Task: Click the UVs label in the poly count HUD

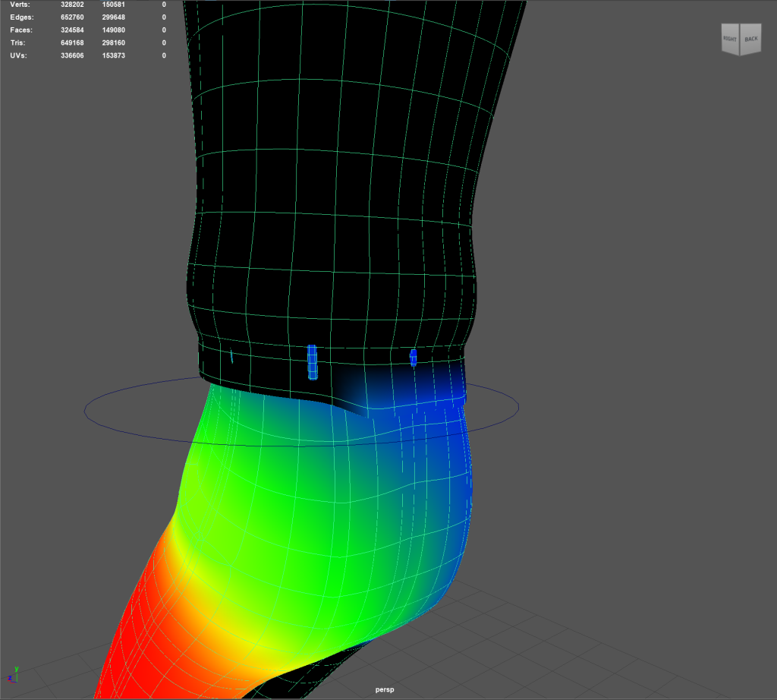Action: tap(19, 56)
